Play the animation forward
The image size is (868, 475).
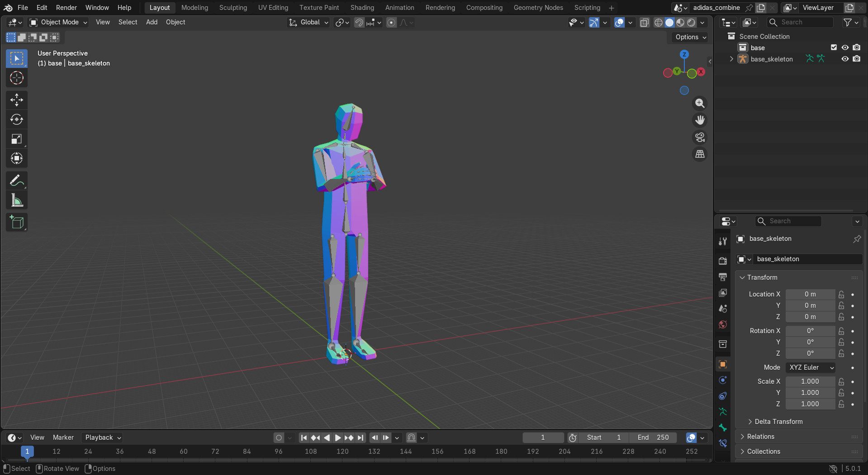337,437
